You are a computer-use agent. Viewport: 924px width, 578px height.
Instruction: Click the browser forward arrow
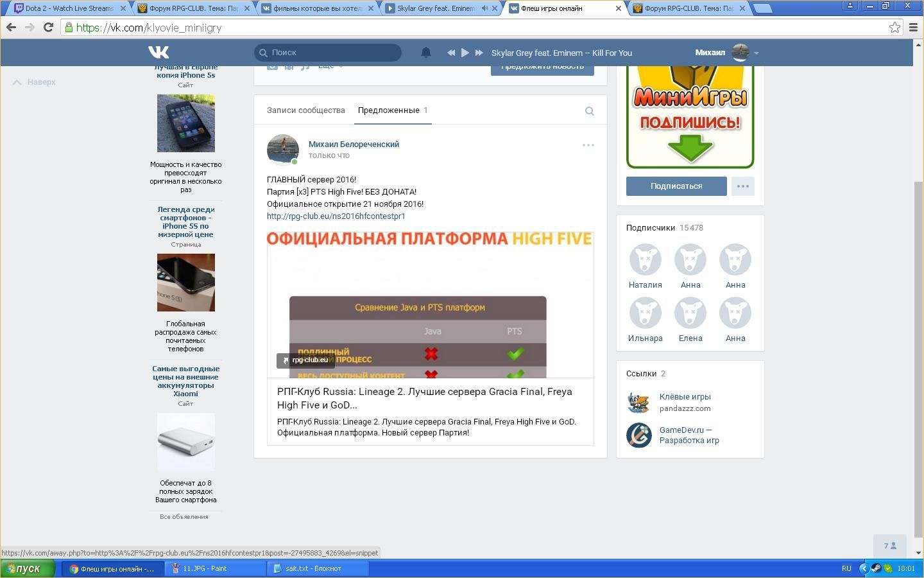(x=30, y=27)
